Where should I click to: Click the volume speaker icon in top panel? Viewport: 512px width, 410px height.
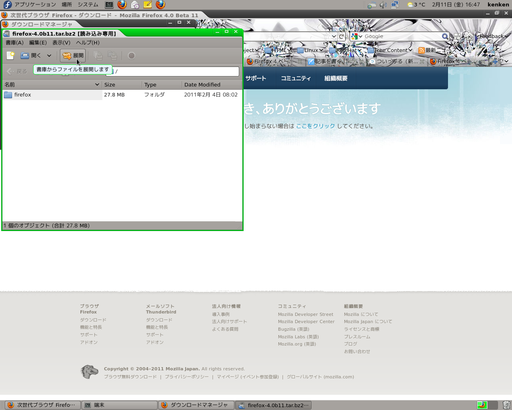[383, 5]
